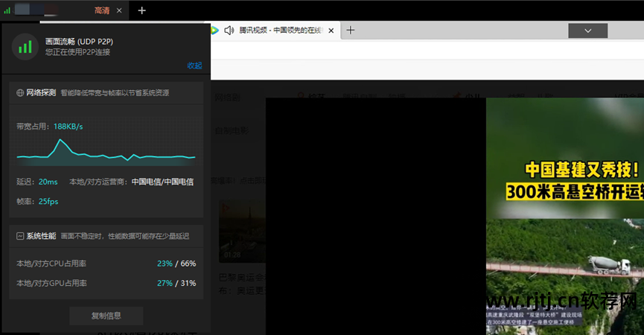Click the globe icon beside 网络探测

click(20, 93)
